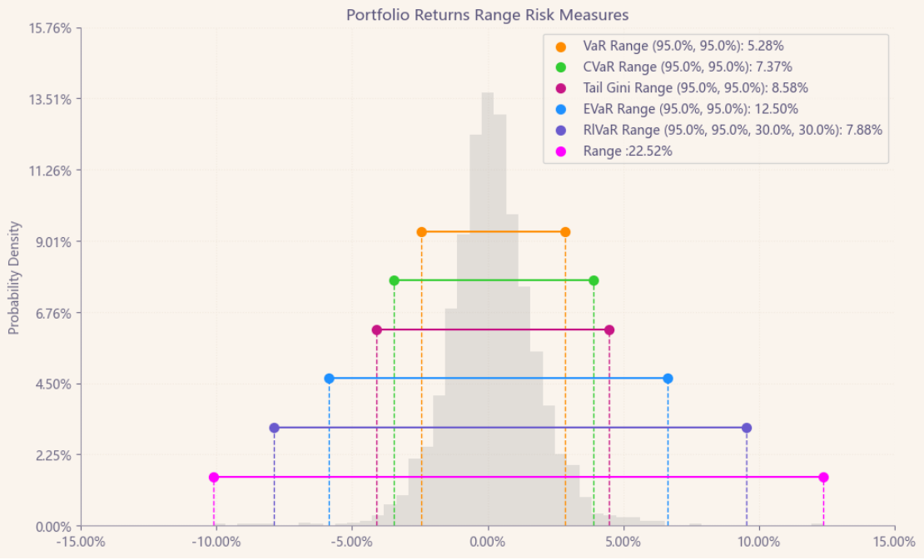
Task: Select the purple RlVaR Range legend dot
Action: point(560,131)
